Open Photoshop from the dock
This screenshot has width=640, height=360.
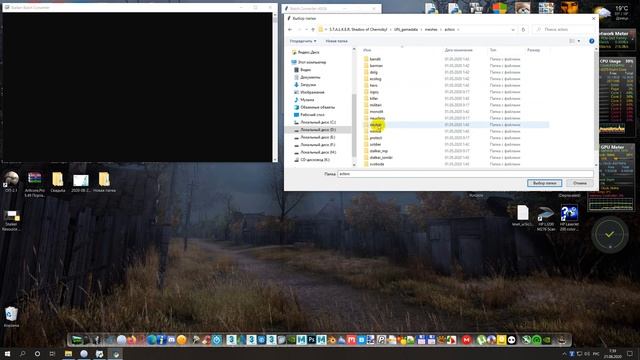point(311,340)
